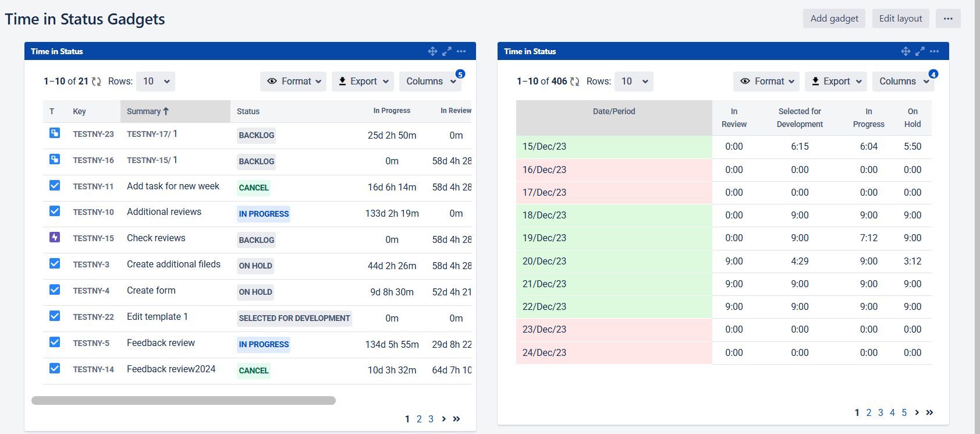Image resolution: width=980 pixels, height=434 pixels.
Task: Expand the Format dropdown in right gadget
Action: 766,82
